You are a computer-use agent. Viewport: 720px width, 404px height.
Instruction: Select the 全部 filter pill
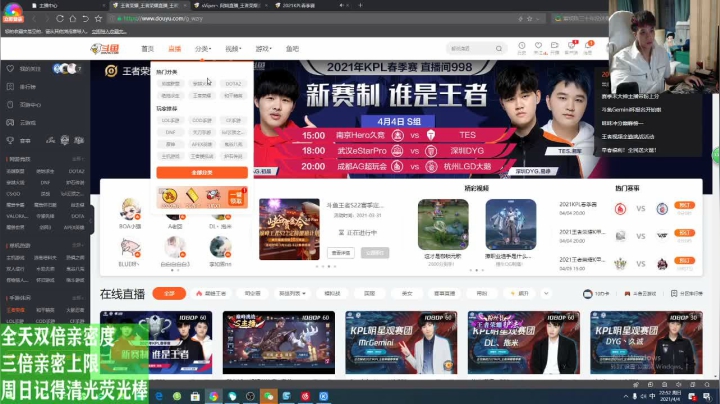169,293
